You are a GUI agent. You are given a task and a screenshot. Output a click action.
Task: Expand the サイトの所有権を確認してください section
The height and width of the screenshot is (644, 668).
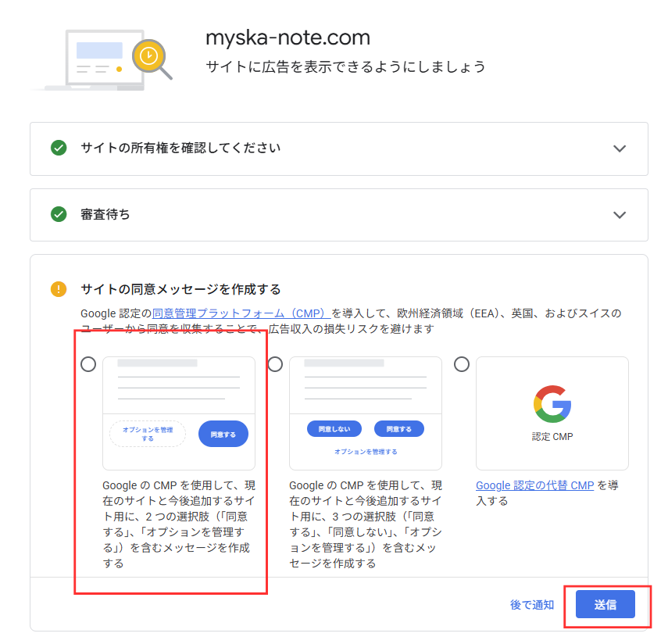coord(620,148)
